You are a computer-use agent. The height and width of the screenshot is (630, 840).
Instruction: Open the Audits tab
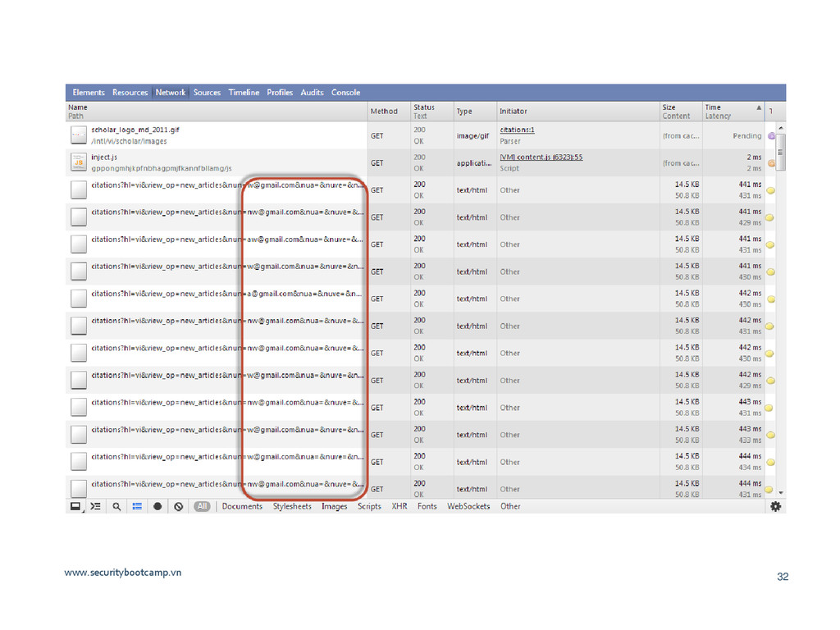pyautogui.click(x=312, y=92)
